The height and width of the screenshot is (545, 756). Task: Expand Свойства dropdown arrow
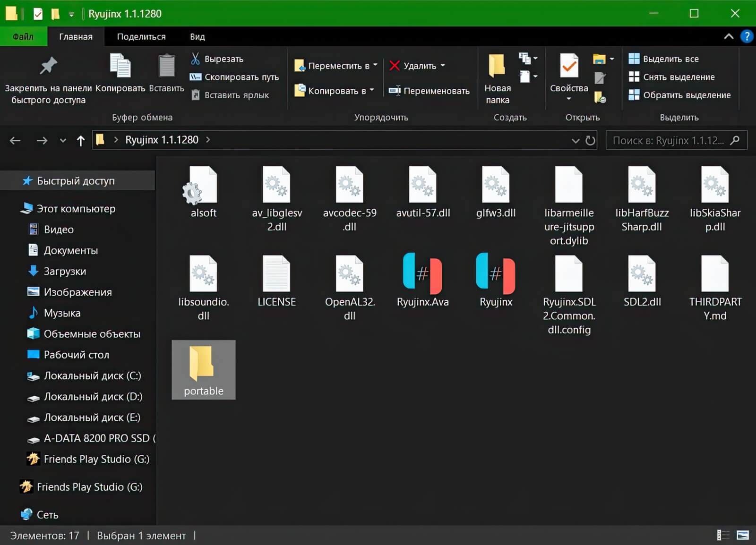[x=569, y=99]
